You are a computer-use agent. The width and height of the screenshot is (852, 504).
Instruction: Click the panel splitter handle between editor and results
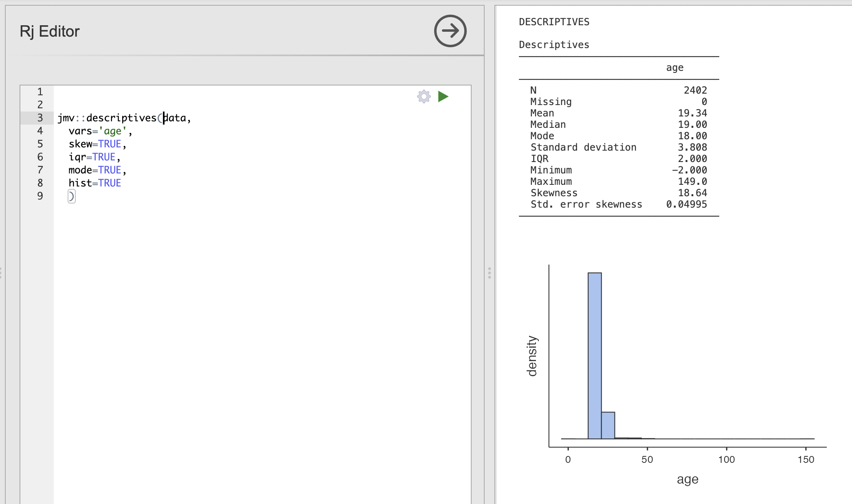(490, 273)
